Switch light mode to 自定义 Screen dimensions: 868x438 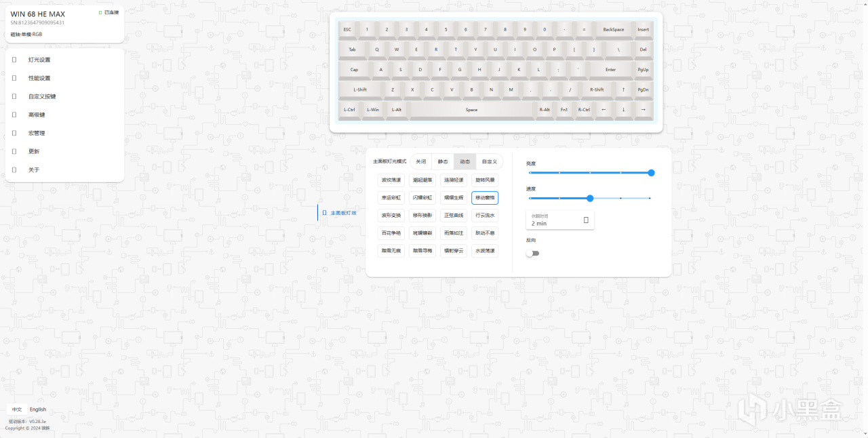pos(489,161)
